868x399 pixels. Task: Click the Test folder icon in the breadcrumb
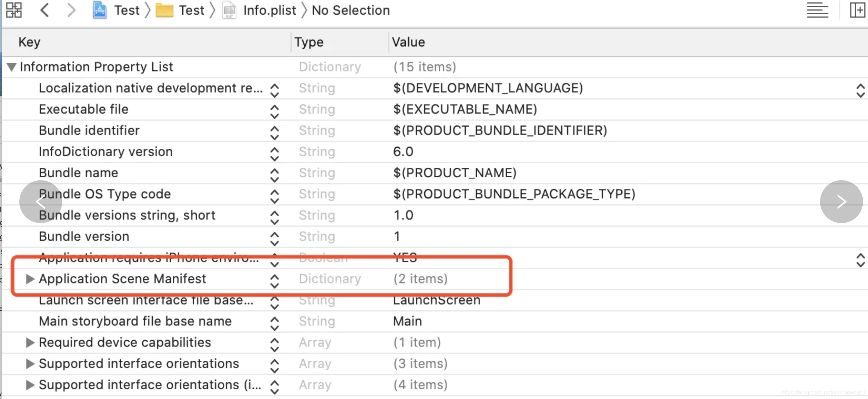pos(164,10)
